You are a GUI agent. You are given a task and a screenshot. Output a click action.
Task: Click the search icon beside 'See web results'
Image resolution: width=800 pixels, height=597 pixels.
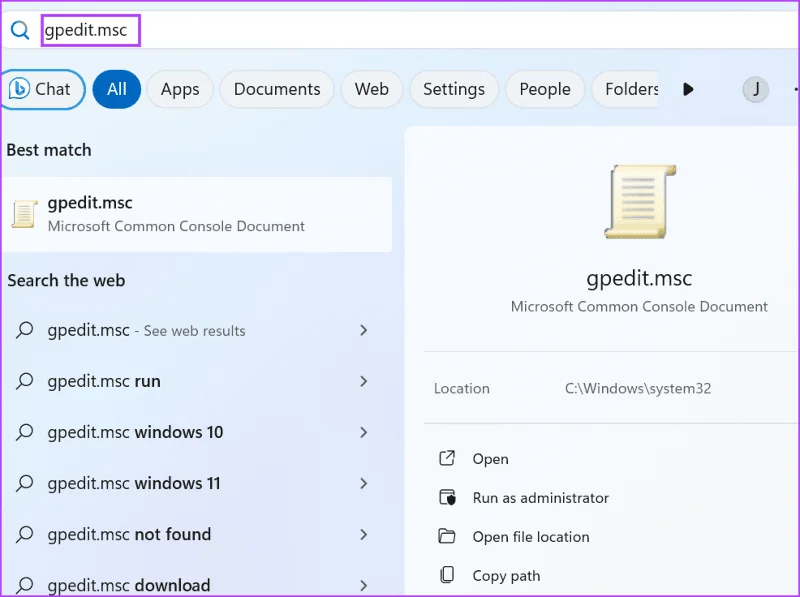click(24, 330)
